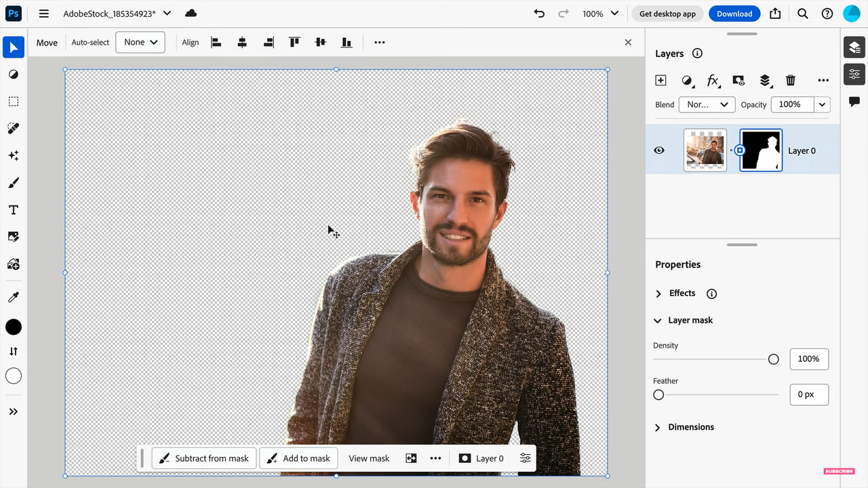The image size is (868, 488).
Task: Open more options in the align toolbar
Action: tap(380, 42)
